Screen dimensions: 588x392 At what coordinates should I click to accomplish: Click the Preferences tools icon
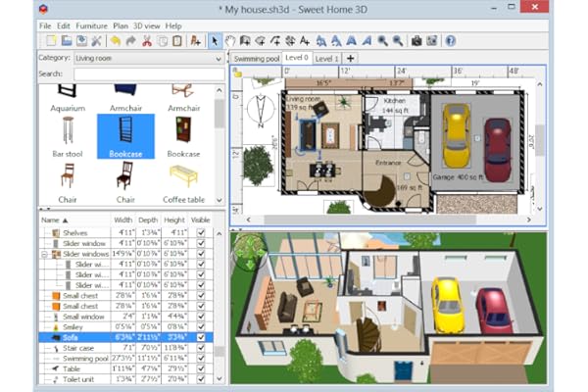click(96, 41)
